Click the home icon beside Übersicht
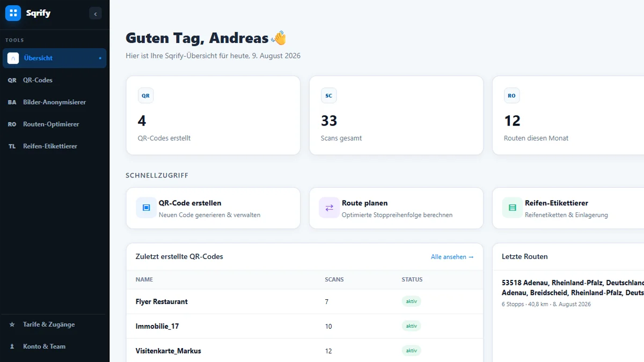 click(13, 58)
